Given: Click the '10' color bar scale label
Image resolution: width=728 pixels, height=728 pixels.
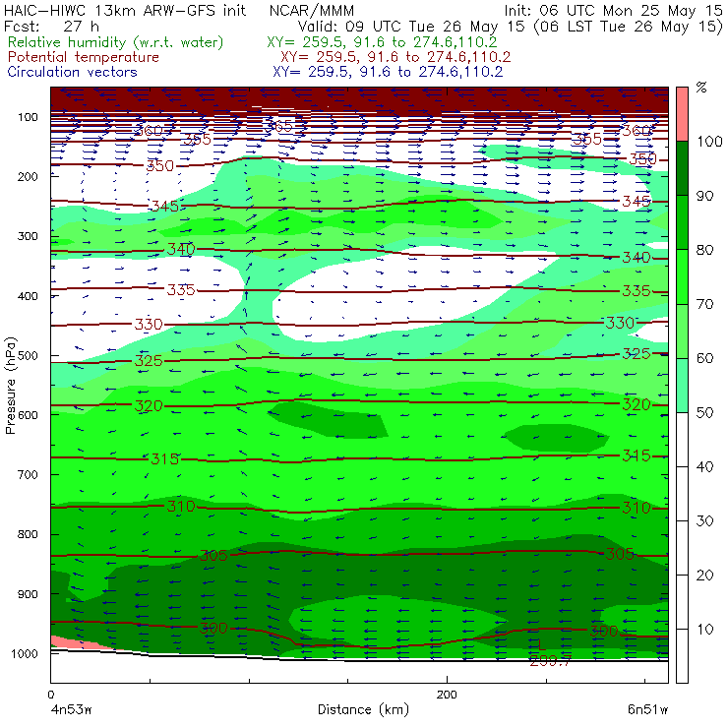Looking at the screenshot, I should coord(704,629).
